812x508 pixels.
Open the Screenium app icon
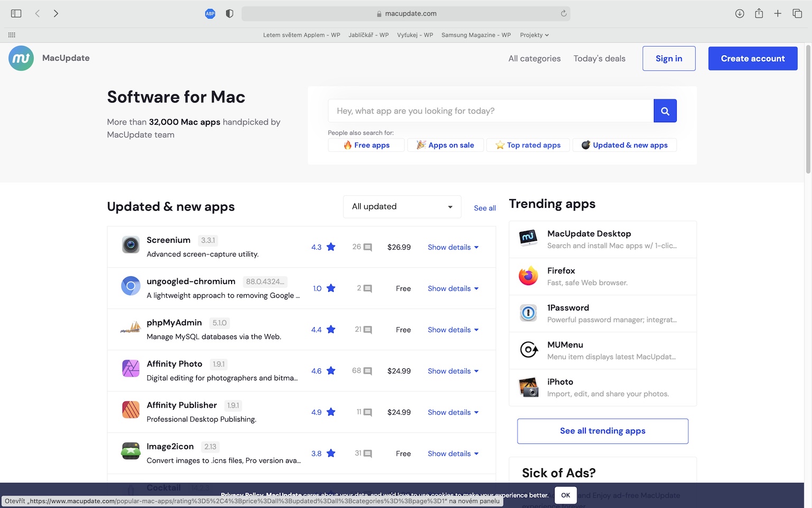[131, 244]
